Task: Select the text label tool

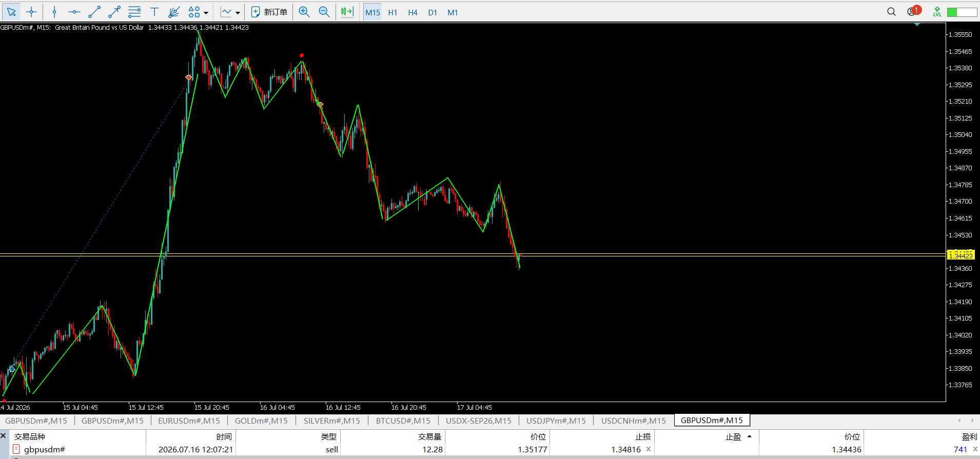Action: click(x=154, y=12)
